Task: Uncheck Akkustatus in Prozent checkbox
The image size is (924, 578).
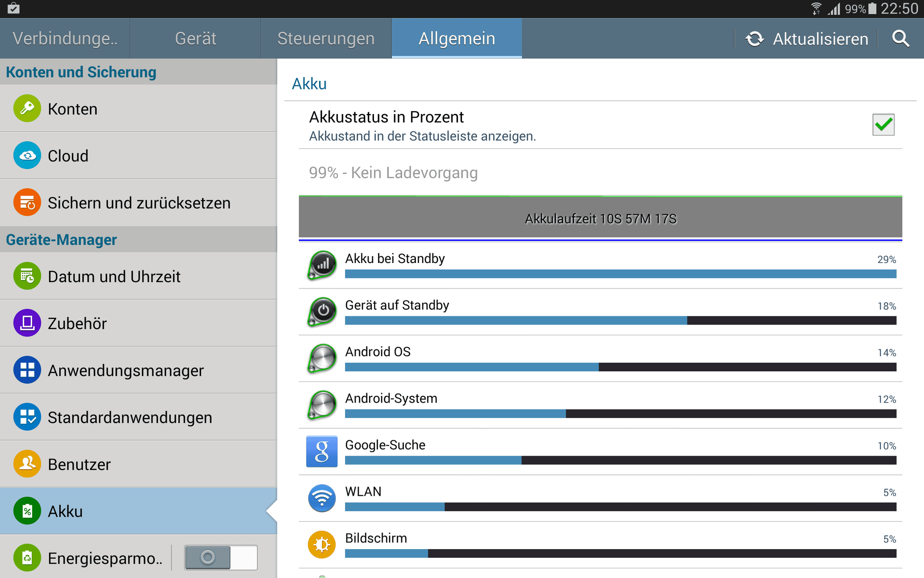Action: pos(883,125)
